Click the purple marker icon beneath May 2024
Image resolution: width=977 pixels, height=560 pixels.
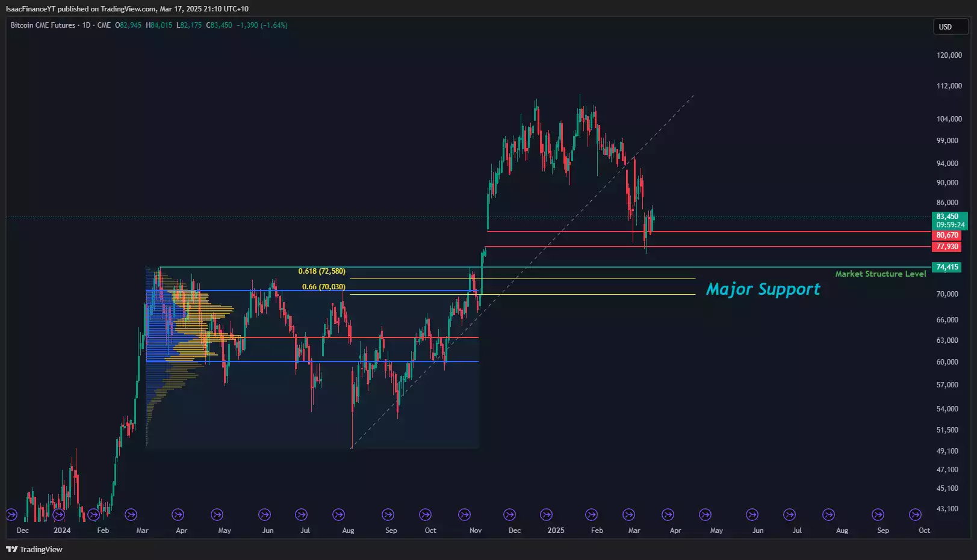tap(217, 514)
